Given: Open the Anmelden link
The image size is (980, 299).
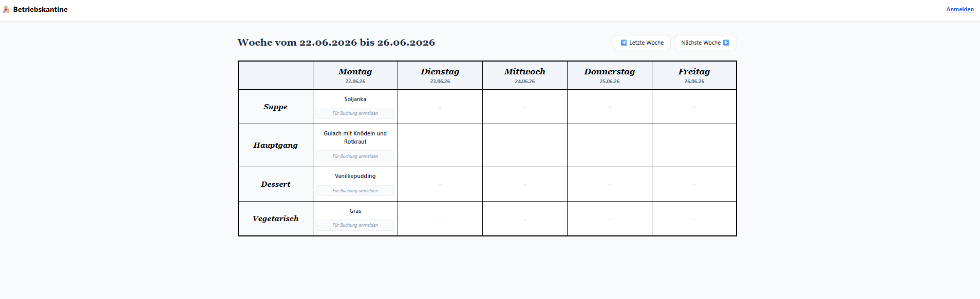Looking at the screenshot, I should (960, 9).
